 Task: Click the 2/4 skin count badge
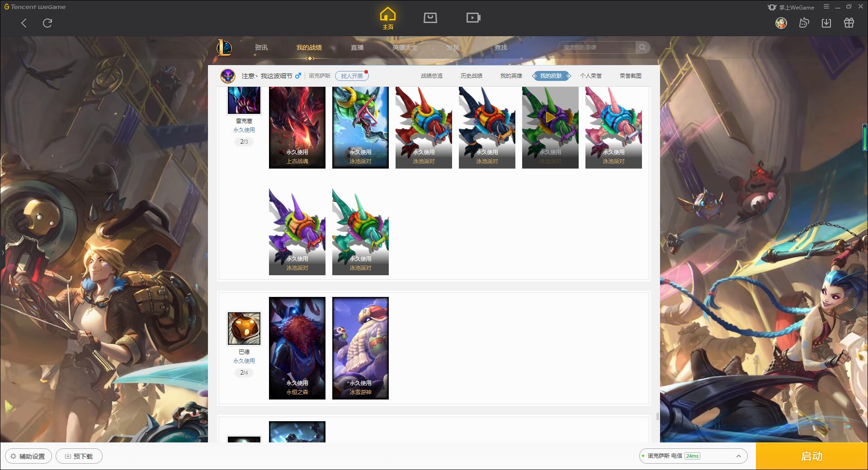[244, 373]
